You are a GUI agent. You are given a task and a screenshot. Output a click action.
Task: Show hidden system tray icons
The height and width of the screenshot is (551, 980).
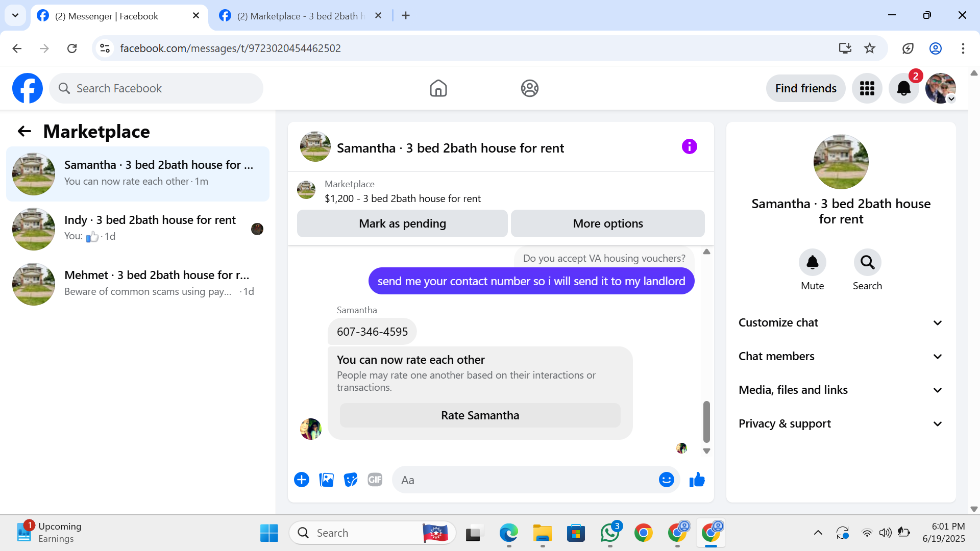(x=818, y=533)
